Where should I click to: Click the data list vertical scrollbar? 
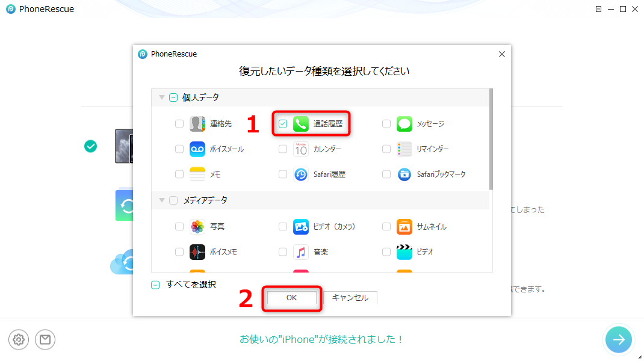point(491,140)
